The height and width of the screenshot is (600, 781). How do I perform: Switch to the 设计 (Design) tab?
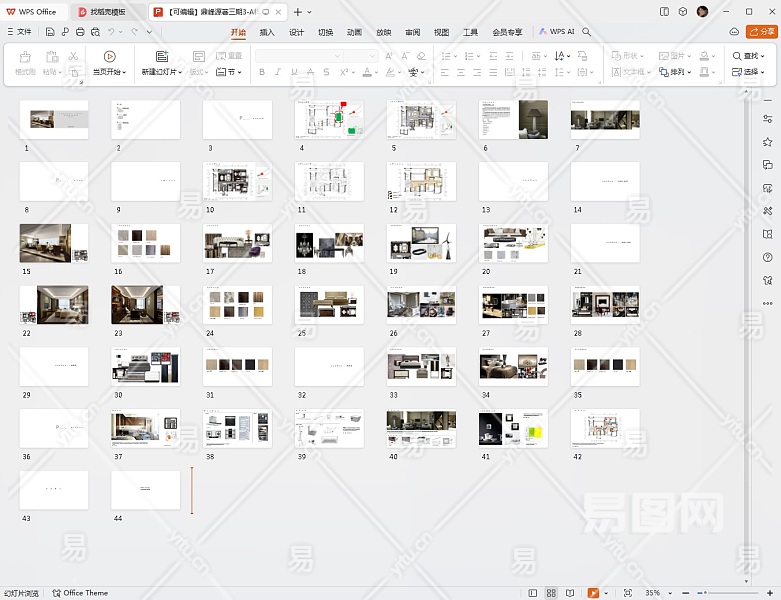pyautogui.click(x=297, y=32)
